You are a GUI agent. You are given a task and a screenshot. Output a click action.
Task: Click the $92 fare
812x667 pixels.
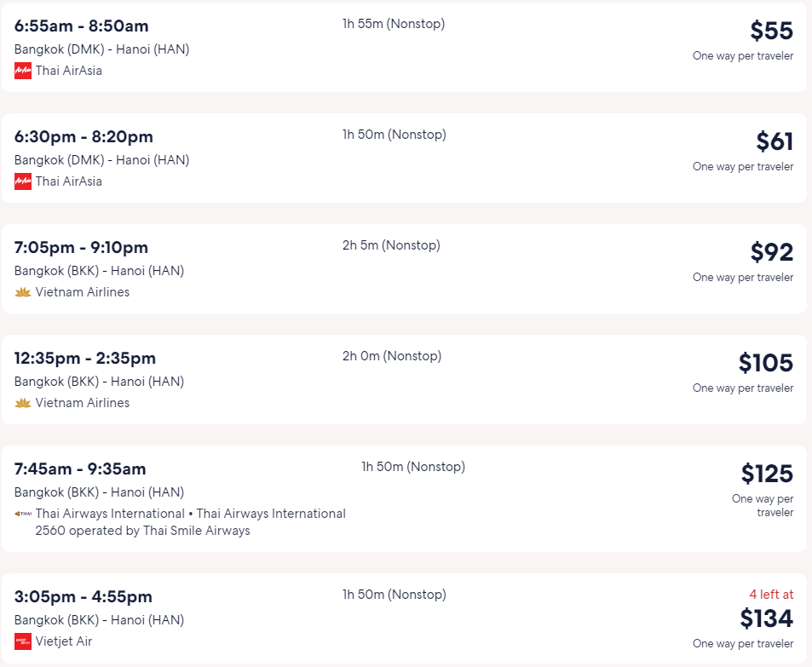click(772, 252)
